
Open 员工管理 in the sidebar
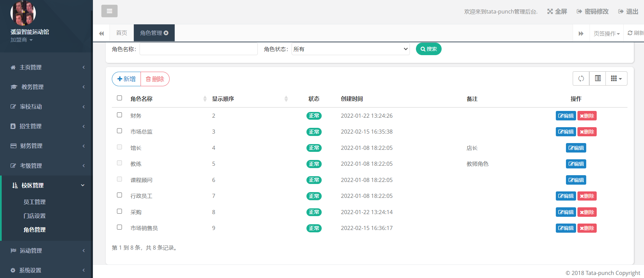(34, 202)
